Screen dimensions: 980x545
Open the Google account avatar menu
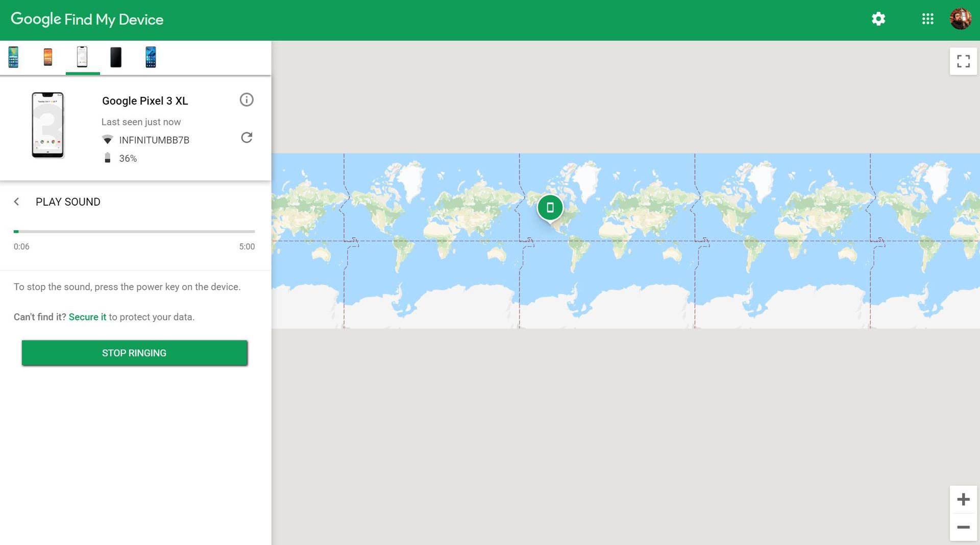(960, 19)
